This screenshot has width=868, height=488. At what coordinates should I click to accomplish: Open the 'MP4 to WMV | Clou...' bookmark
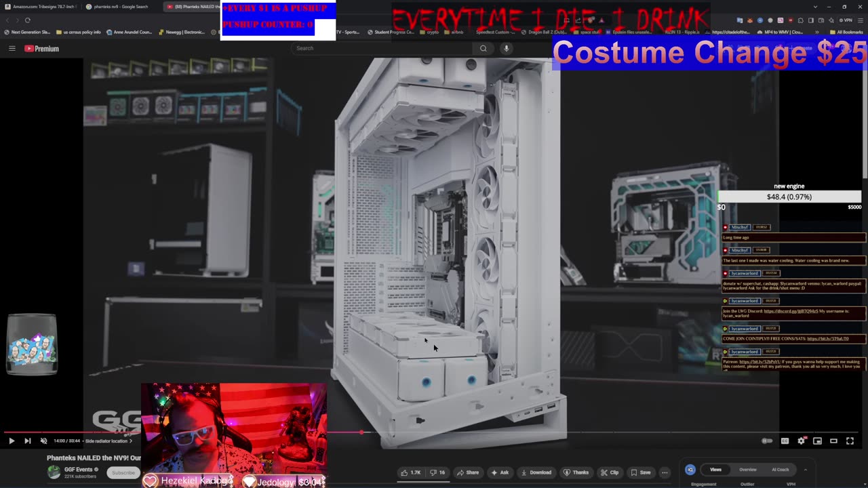pos(781,32)
